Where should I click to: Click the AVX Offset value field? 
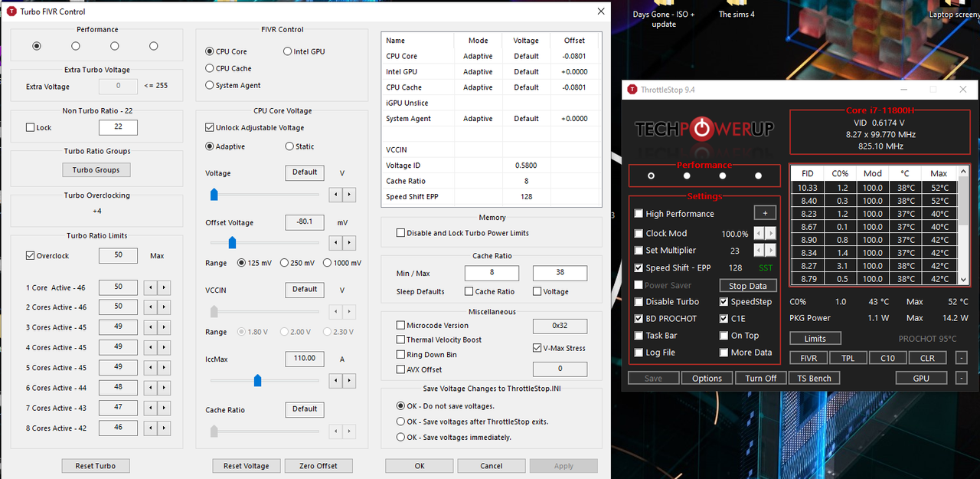[x=560, y=369]
